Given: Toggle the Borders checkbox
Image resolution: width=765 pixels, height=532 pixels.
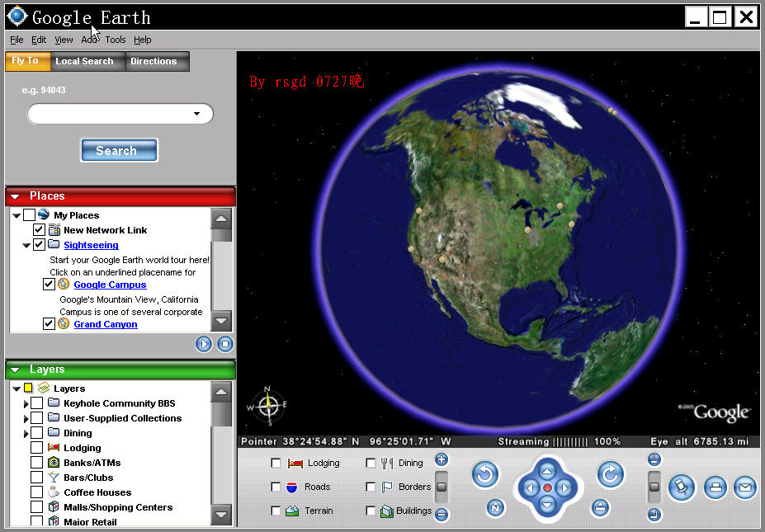Looking at the screenshot, I should pyautogui.click(x=371, y=487).
